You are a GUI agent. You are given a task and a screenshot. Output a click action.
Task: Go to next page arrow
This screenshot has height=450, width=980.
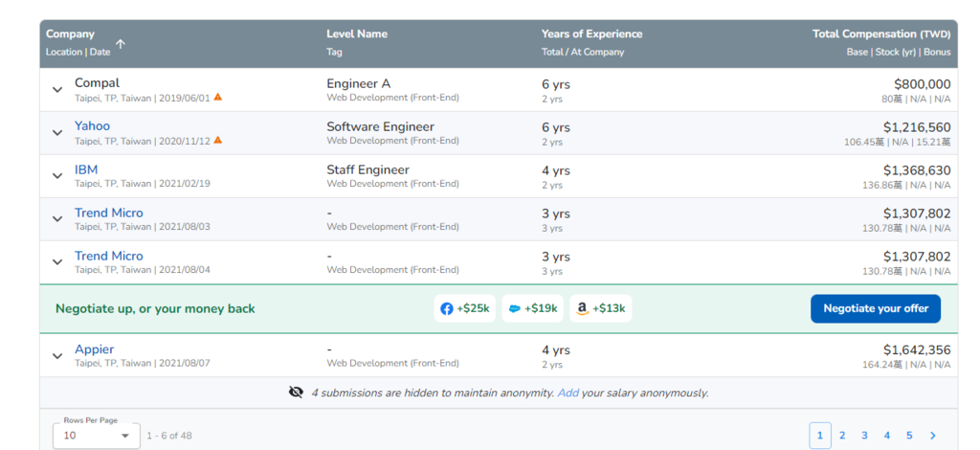click(x=933, y=436)
